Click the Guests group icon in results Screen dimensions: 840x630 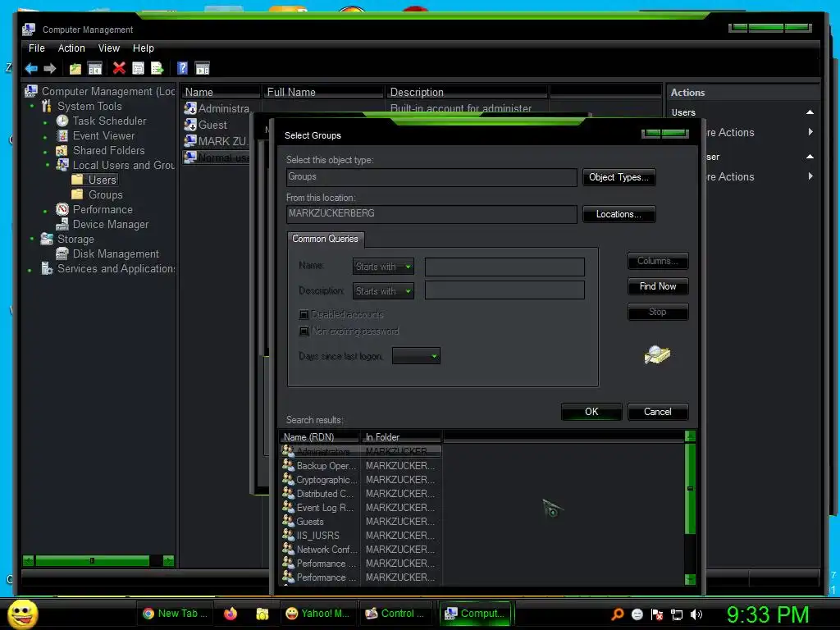click(288, 521)
